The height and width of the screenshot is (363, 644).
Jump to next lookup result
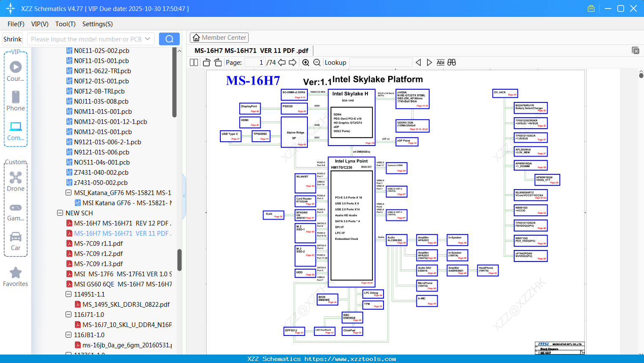pos(429,63)
